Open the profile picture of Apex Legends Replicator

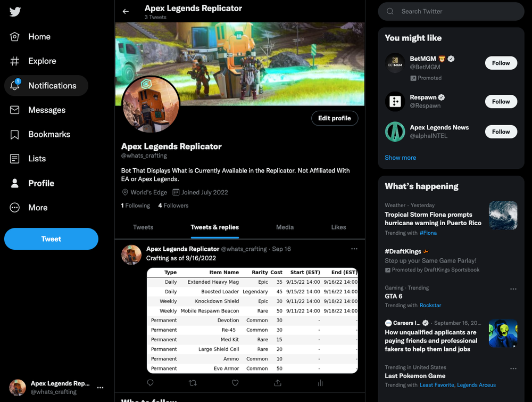coord(151,104)
